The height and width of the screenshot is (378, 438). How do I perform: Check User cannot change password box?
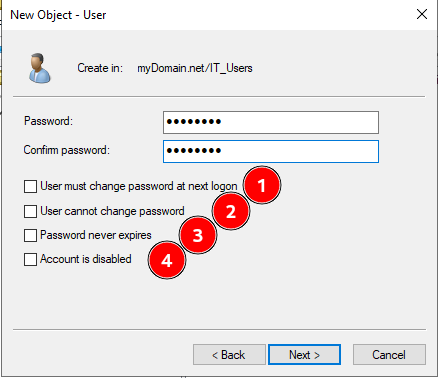(x=30, y=211)
